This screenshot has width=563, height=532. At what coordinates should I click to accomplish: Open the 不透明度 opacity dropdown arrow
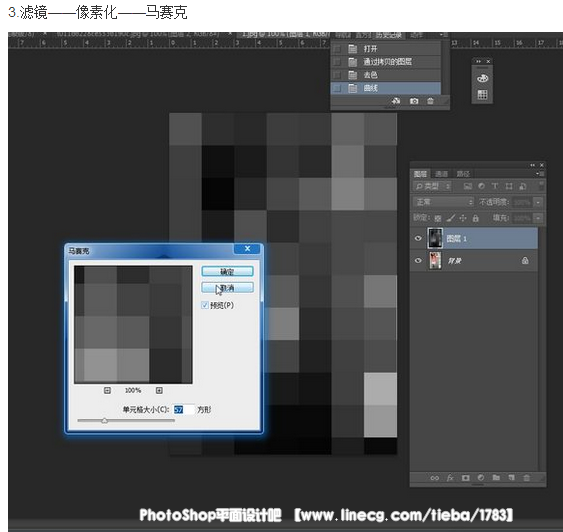tap(538, 202)
